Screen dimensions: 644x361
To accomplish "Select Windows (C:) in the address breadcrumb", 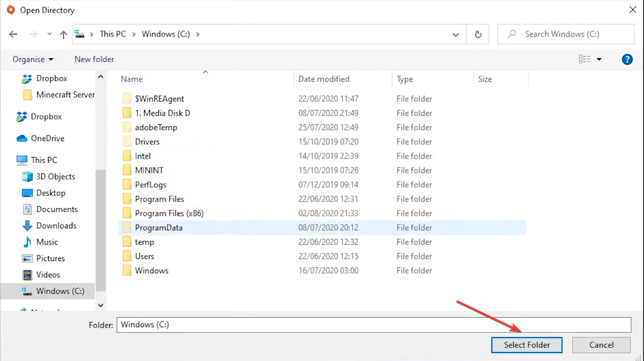I will coord(166,34).
